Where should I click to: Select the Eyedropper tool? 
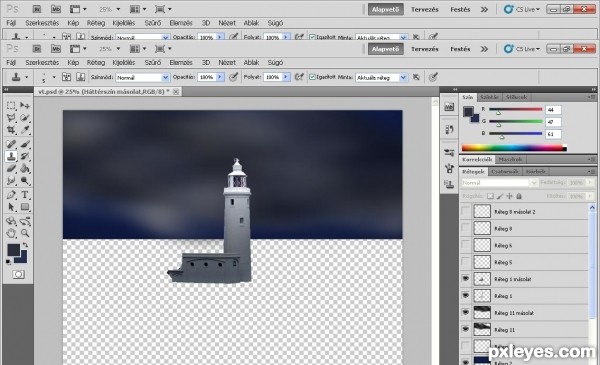(25, 130)
